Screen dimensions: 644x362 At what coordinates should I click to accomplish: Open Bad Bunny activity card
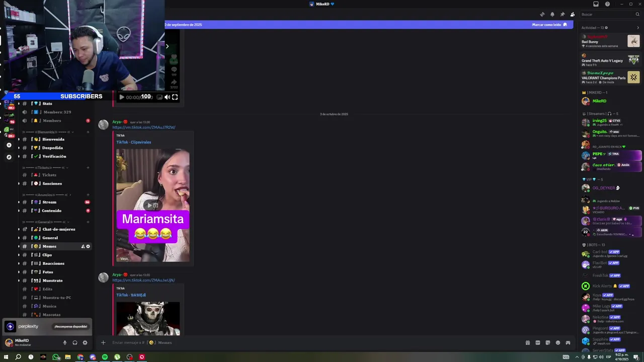pos(611,41)
